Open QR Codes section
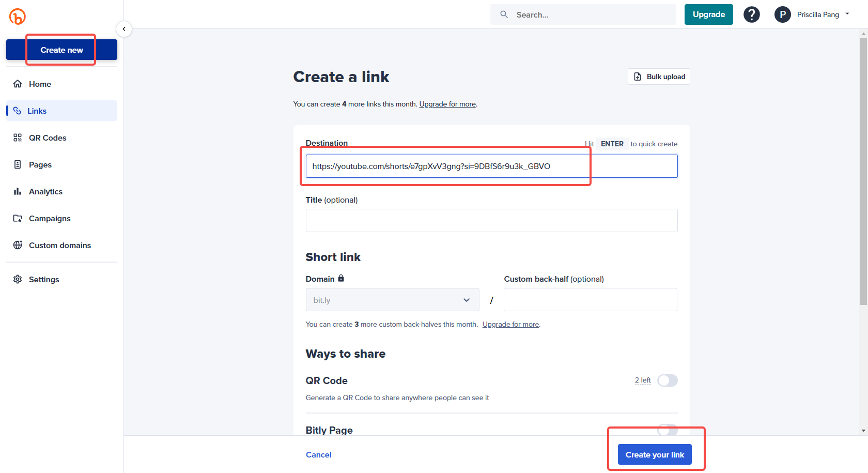 tap(61, 138)
